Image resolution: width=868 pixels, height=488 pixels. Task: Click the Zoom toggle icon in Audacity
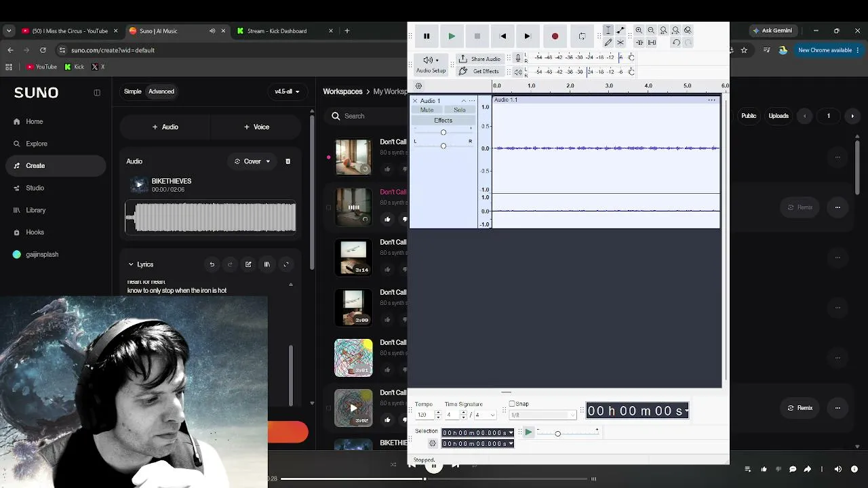tap(688, 30)
